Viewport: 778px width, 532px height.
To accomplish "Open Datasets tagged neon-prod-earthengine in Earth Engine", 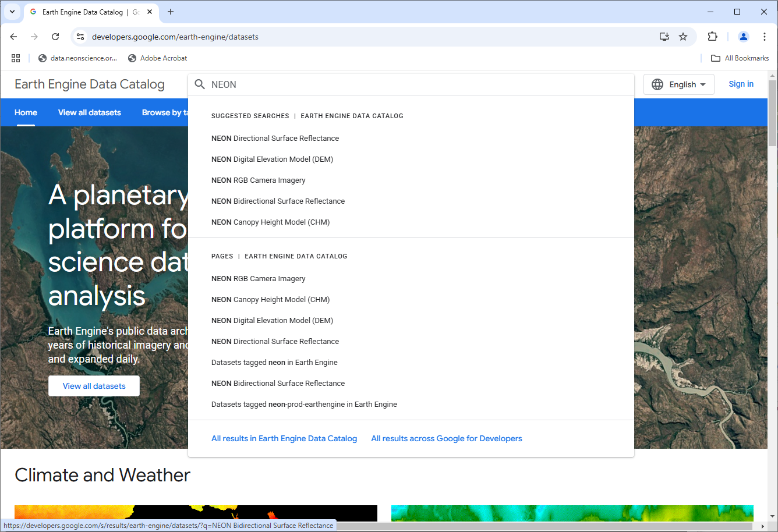I will click(304, 405).
